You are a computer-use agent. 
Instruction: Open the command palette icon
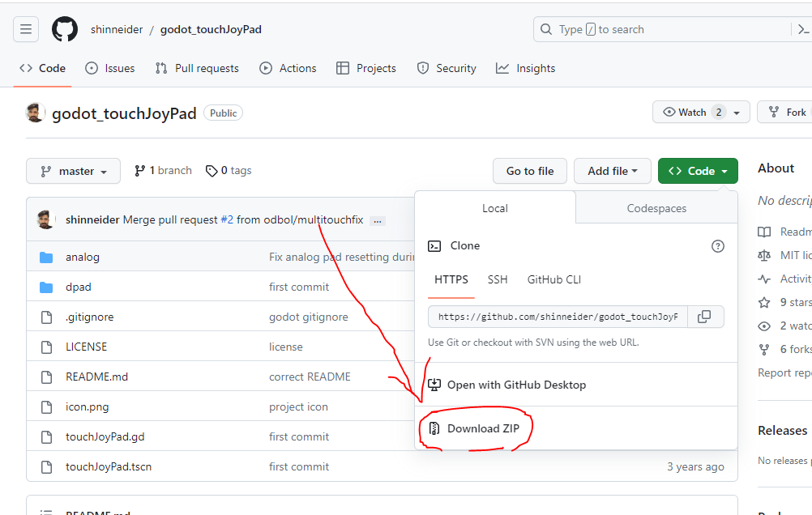(x=802, y=29)
